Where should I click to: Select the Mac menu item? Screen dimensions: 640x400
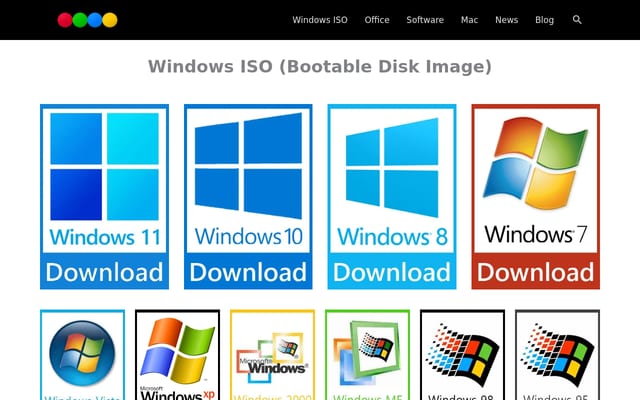tap(469, 20)
